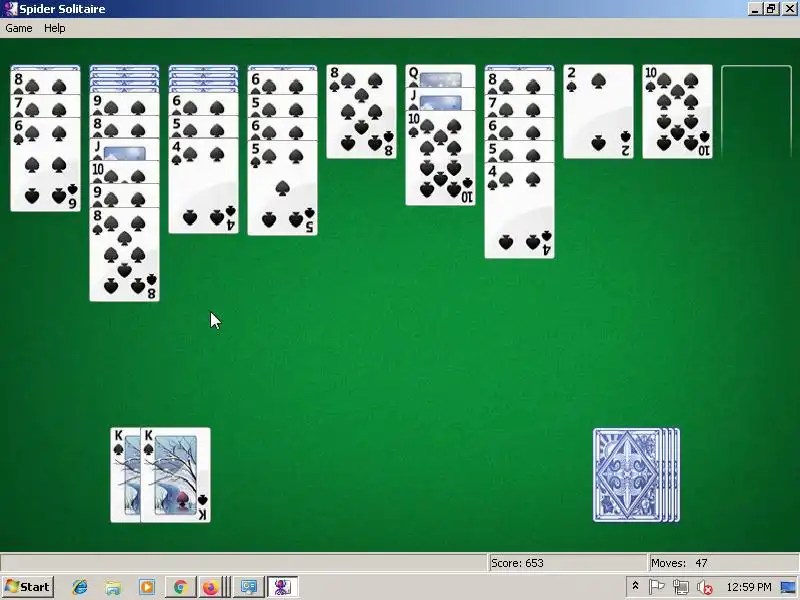Select the topmost 6 of spades in the fourth column
The height and width of the screenshot is (600, 800).
[x=283, y=83]
